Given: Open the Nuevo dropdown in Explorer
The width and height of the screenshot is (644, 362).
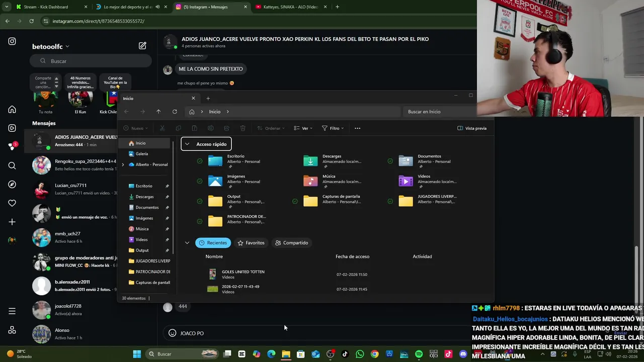Looking at the screenshot, I should pyautogui.click(x=135, y=128).
